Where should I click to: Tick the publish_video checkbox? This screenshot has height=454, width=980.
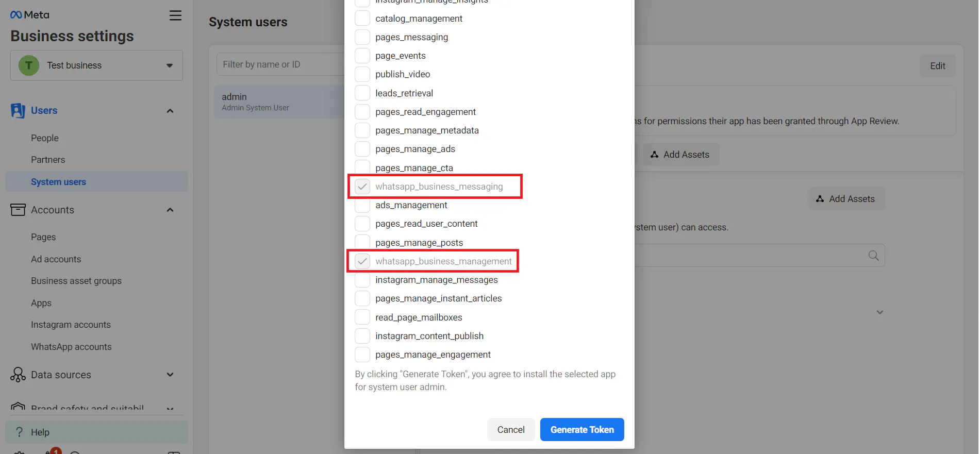[362, 74]
